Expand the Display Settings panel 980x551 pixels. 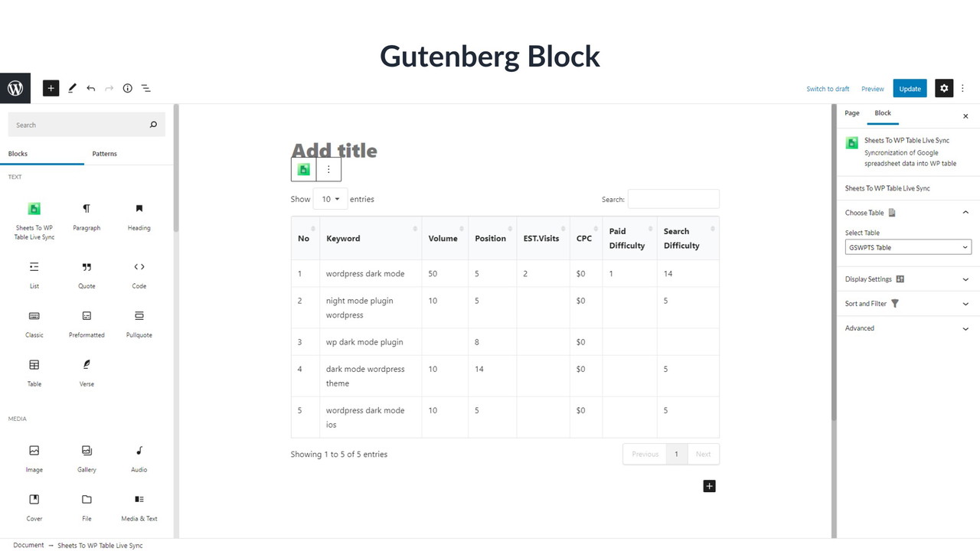(x=908, y=279)
